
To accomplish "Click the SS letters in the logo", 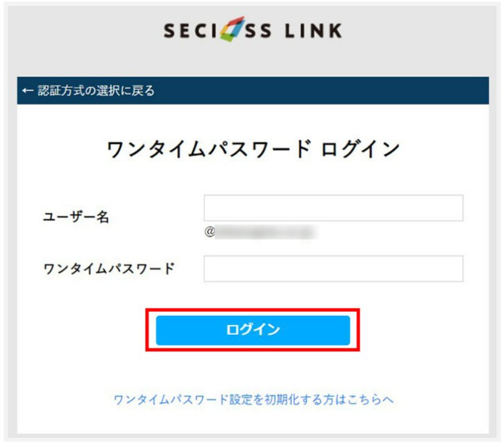I will (x=258, y=31).
